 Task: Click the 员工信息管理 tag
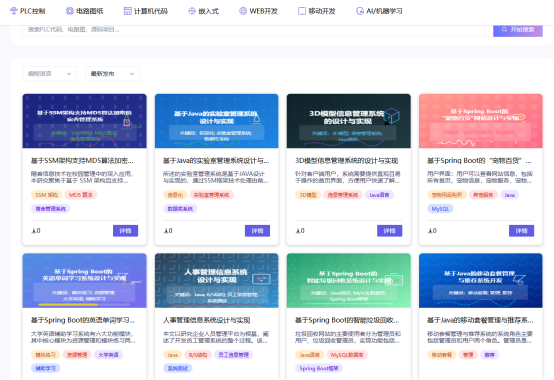pos(234,355)
